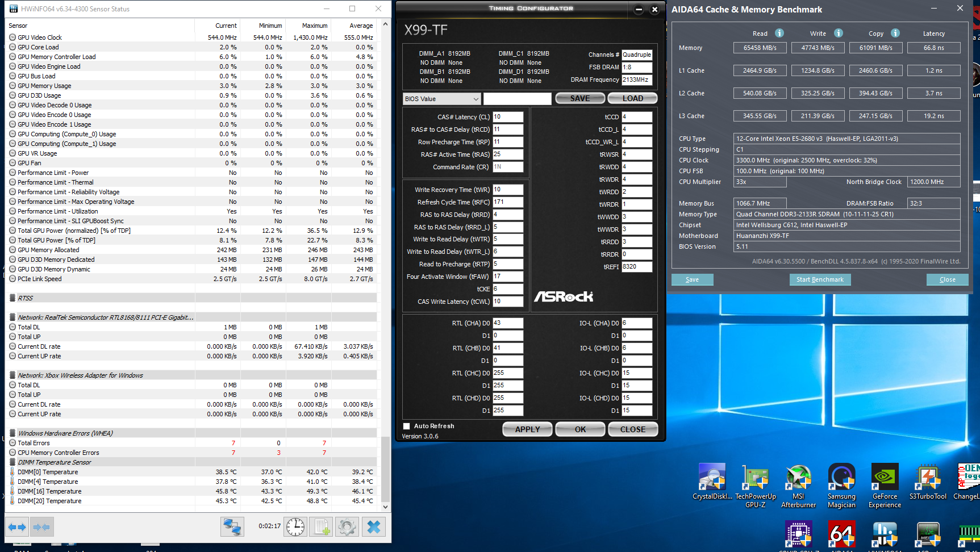Click the CAS# Latency (CL) field

click(x=508, y=117)
